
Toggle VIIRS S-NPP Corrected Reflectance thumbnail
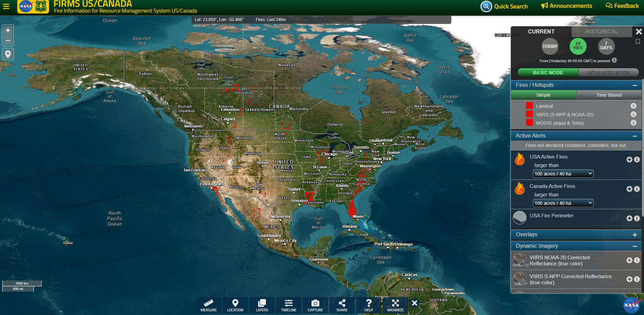point(520,279)
